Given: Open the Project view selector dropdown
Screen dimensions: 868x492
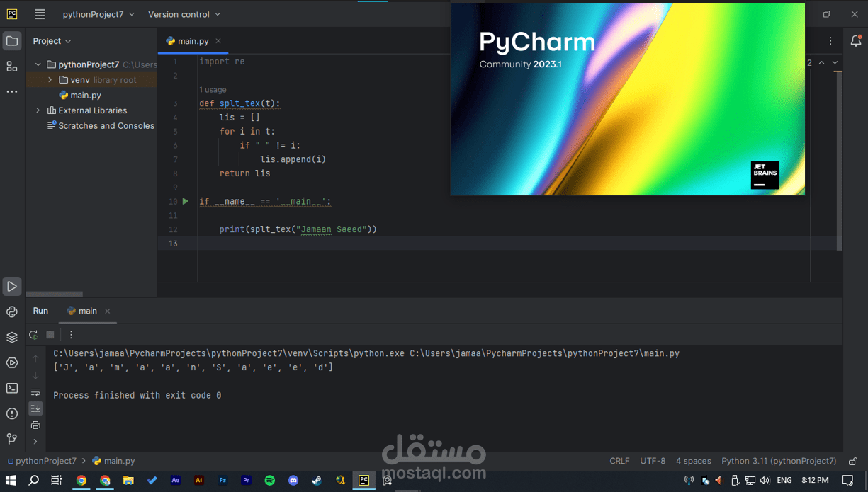Looking at the screenshot, I should 52,41.
